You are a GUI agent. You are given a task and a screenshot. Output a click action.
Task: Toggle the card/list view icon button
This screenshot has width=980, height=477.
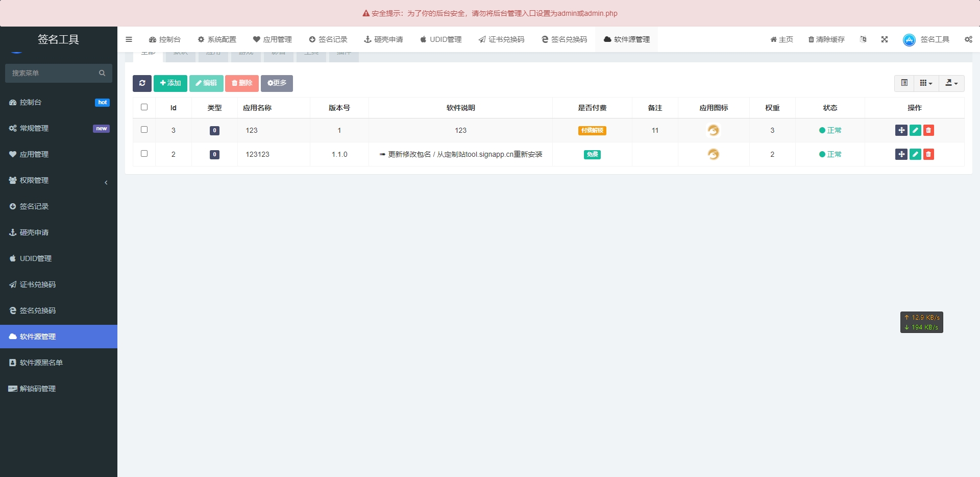click(x=904, y=83)
